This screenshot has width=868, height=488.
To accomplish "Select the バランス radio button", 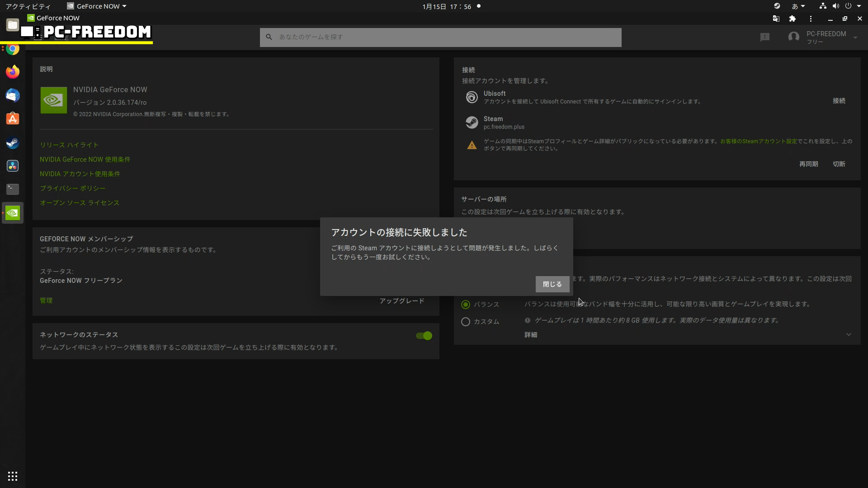I will (x=465, y=305).
